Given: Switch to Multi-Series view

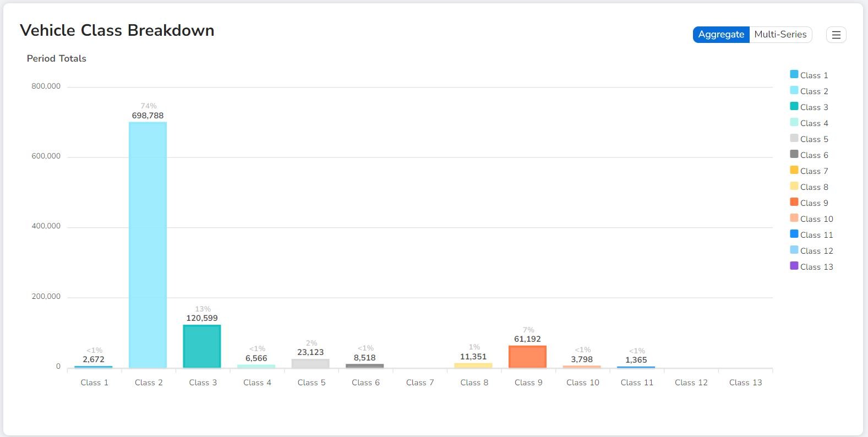Looking at the screenshot, I should (780, 35).
